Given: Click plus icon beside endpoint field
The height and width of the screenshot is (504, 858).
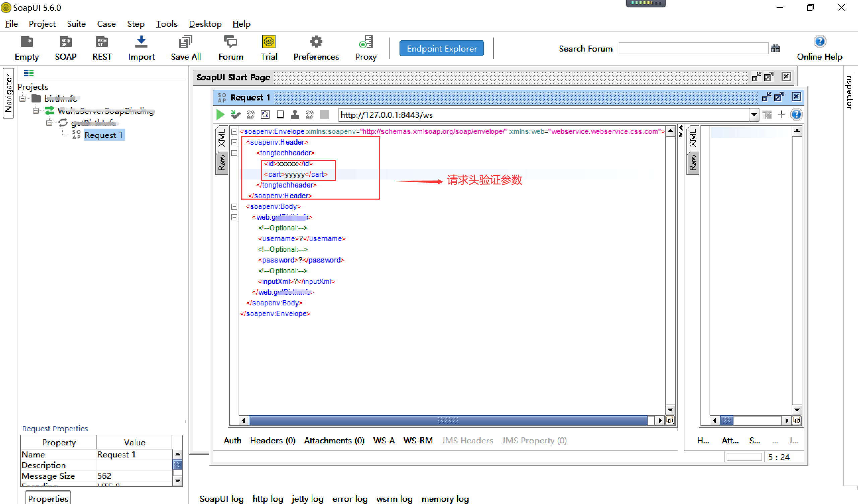Looking at the screenshot, I should point(781,115).
